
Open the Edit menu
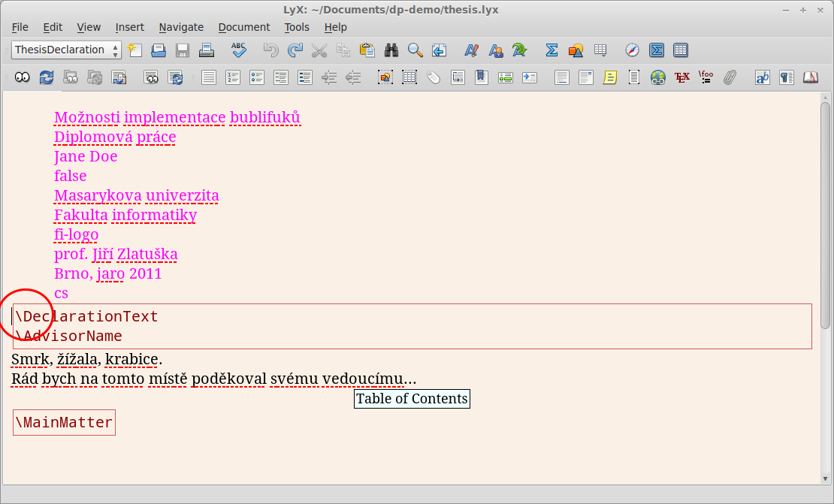53,27
